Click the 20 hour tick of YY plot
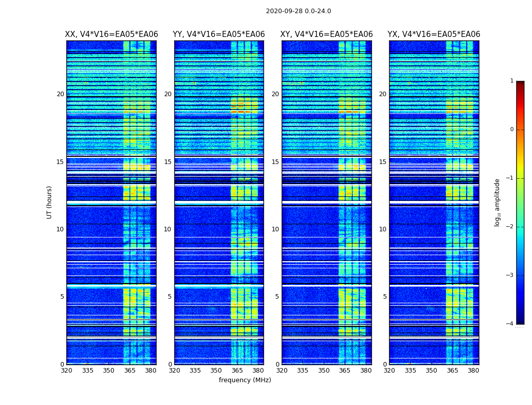Viewport: 532px width, 405px height. 168,94
